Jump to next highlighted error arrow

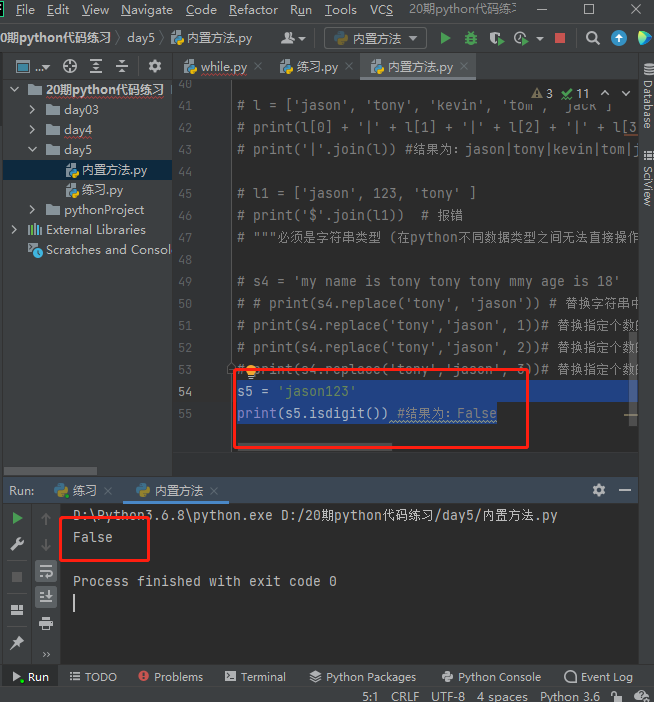pyautogui.click(x=626, y=93)
